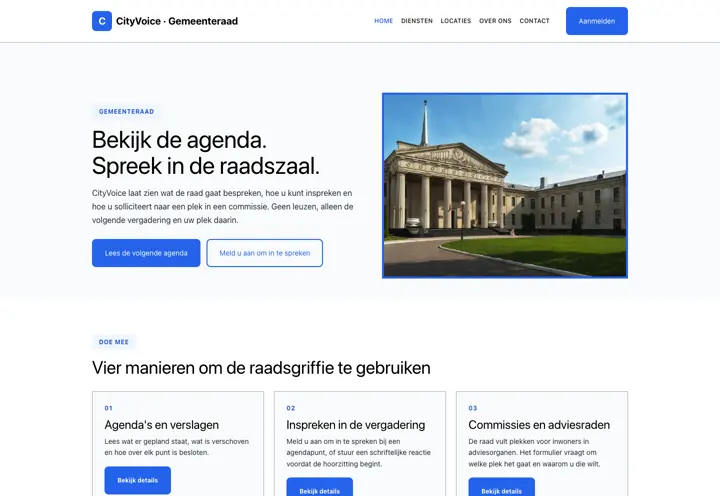Image resolution: width=720 pixels, height=496 pixels.
Task: Click the description Lees wat er gepland staat
Action: 177,447
